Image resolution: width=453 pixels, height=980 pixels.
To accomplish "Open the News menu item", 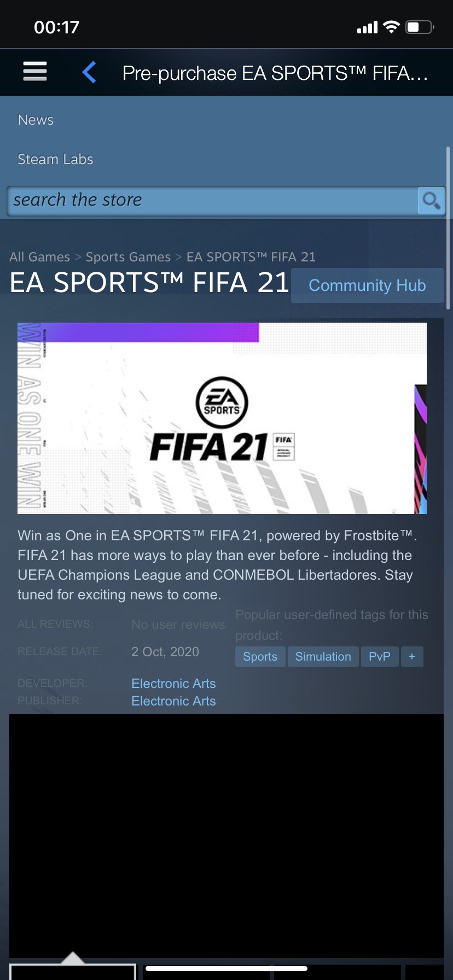I will [36, 120].
